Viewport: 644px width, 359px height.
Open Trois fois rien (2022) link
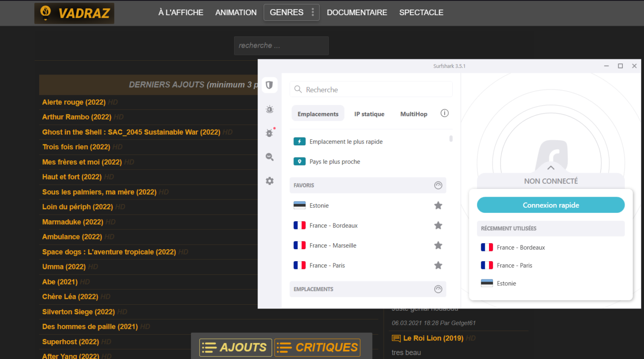click(76, 147)
